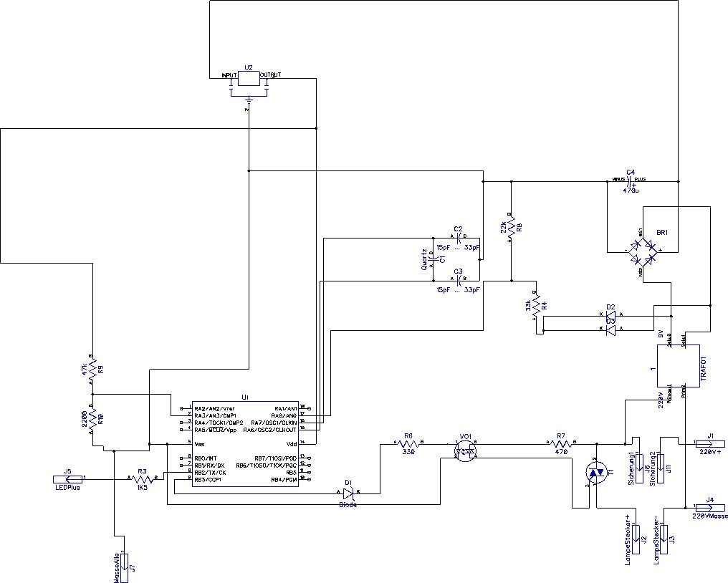Viewport: 728px width, 583px height.
Task: Click the 'Vss' pin label
Action: [200, 444]
